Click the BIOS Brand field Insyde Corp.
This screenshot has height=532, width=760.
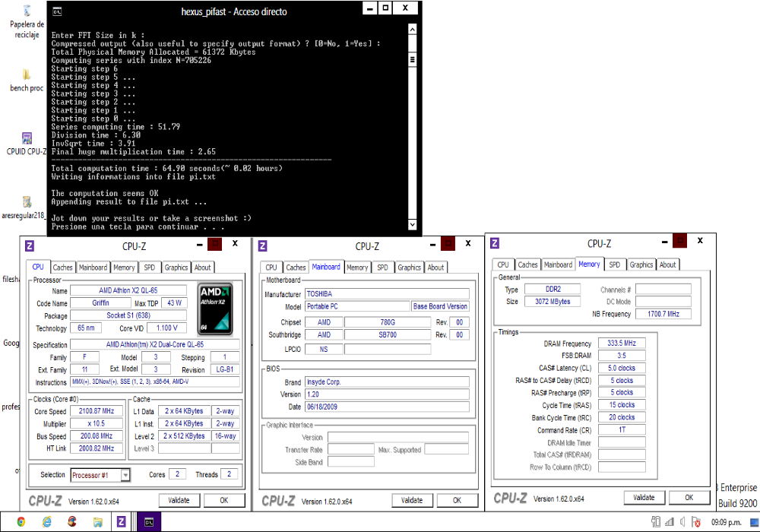pyautogui.click(x=387, y=382)
